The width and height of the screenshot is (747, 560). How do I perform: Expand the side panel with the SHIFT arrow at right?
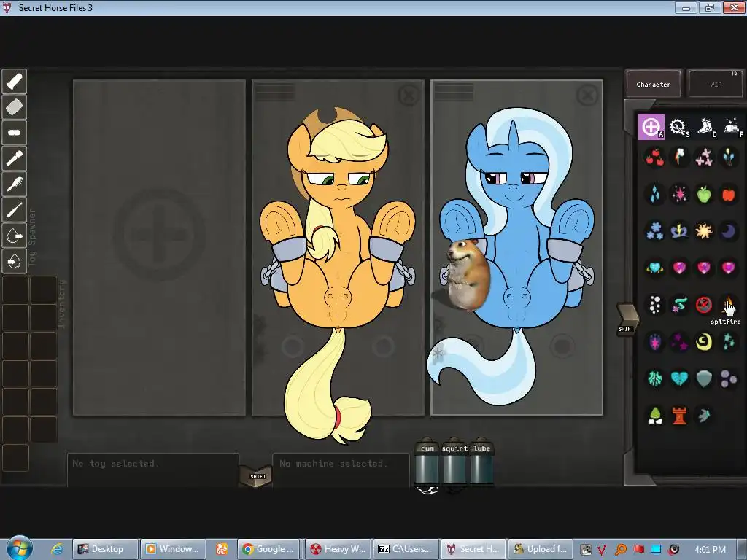[x=627, y=319]
